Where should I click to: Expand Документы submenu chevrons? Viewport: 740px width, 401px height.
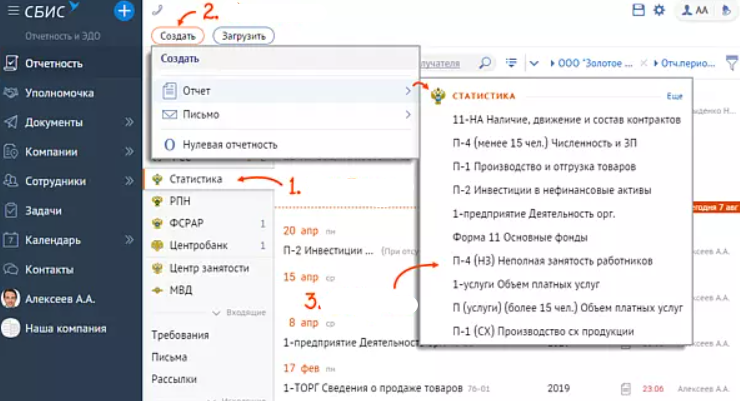[129, 123]
